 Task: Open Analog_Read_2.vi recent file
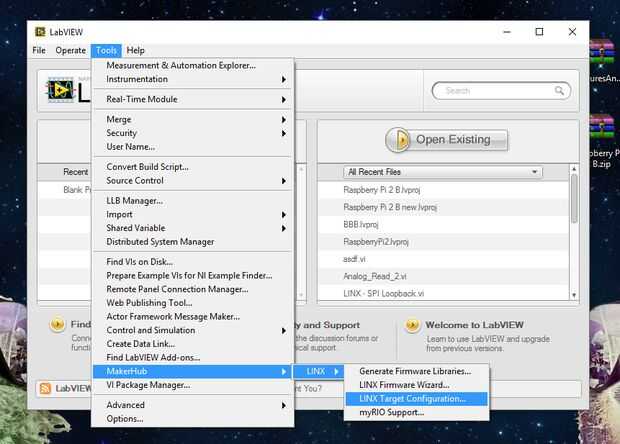pos(443,276)
